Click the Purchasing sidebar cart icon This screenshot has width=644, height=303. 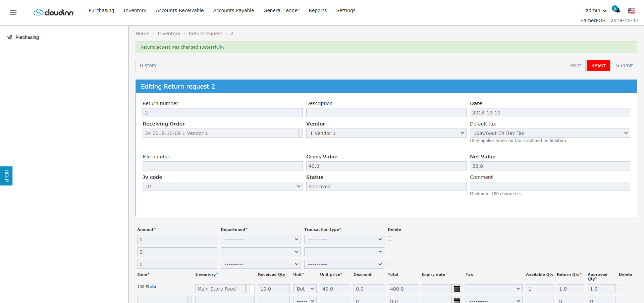(10, 38)
